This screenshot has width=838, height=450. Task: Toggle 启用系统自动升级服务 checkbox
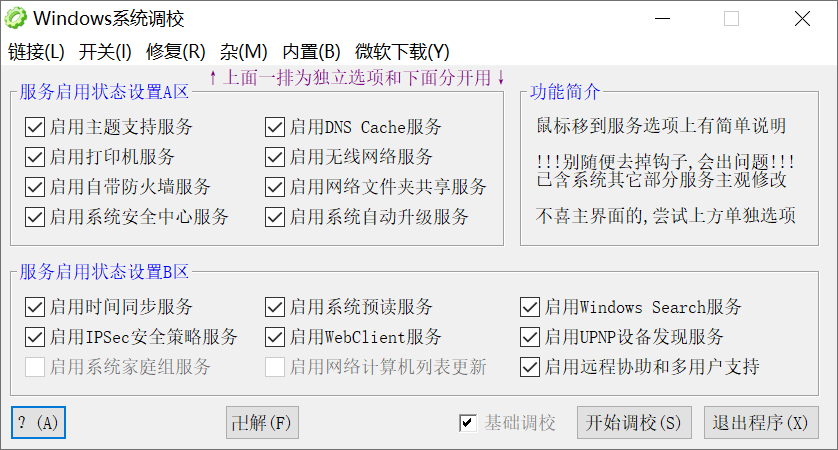275,217
